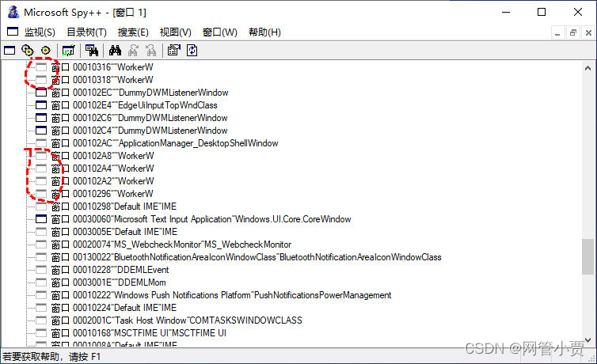This screenshot has width=597, height=364.
Task: Click window icon of 000102AC ApplicationManager_DesktopShellWindow row
Action: 41,143
